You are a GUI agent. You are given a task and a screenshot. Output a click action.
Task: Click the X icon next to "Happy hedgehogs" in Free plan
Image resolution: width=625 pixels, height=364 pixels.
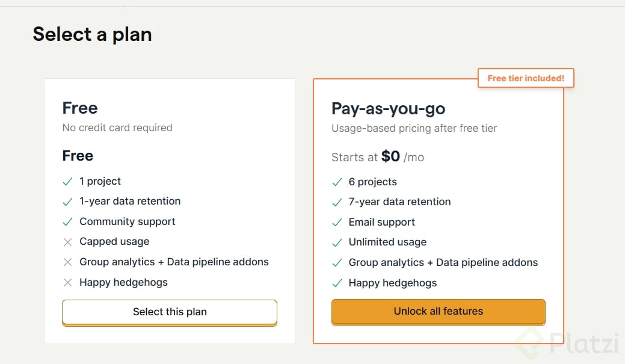[67, 282]
